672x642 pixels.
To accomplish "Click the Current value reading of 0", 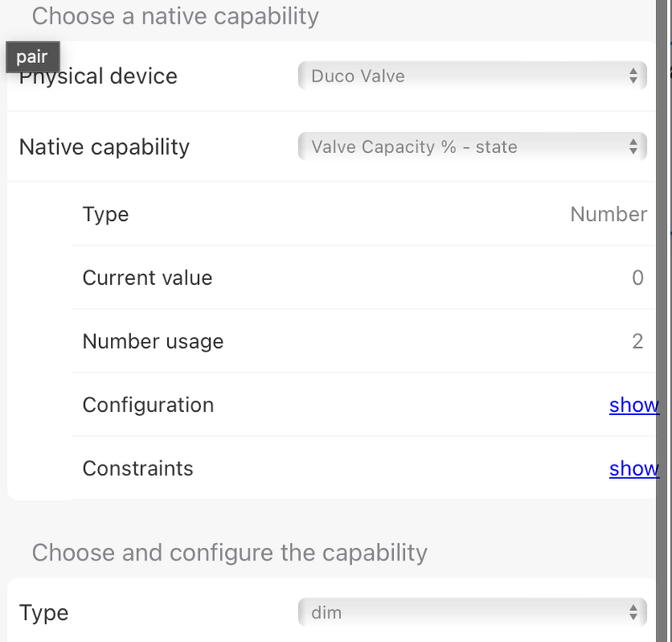I will click(638, 278).
